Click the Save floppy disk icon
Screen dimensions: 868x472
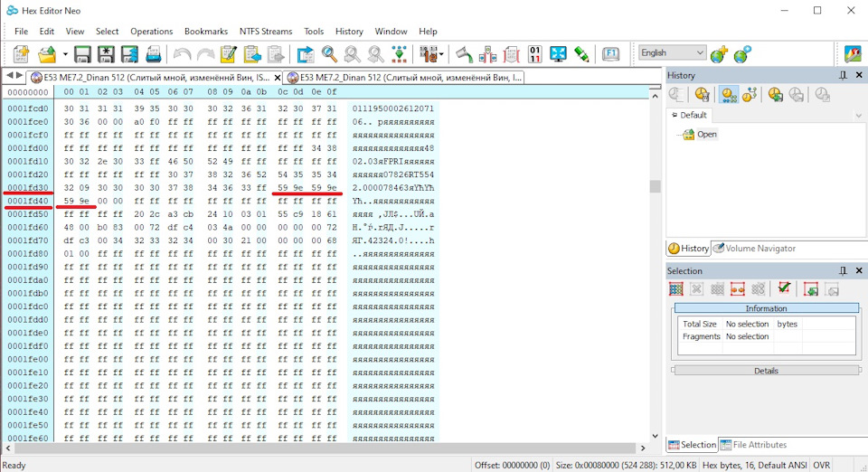[82, 54]
